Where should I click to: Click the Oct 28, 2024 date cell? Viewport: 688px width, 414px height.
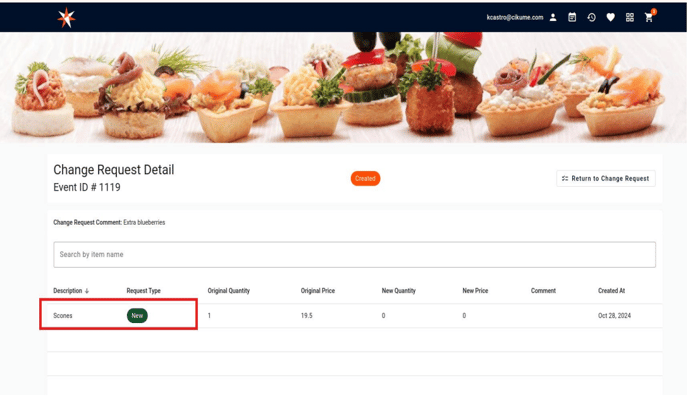coord(614,316)
